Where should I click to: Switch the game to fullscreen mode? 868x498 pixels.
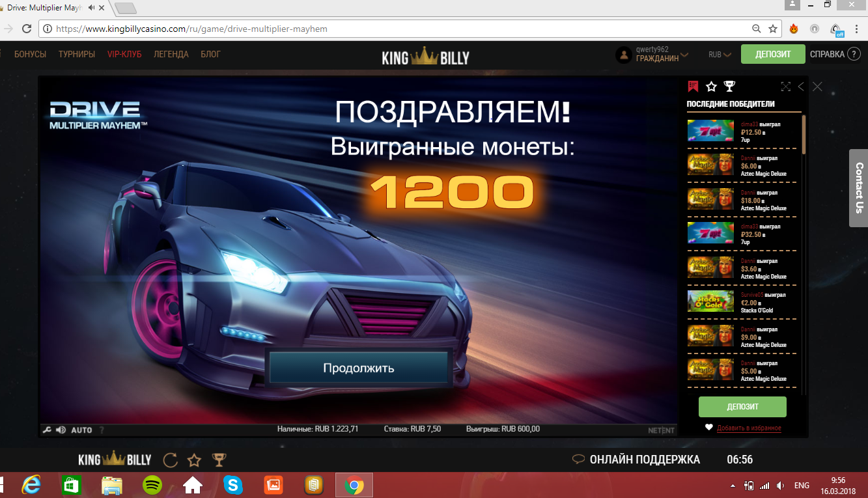[785, 87]
